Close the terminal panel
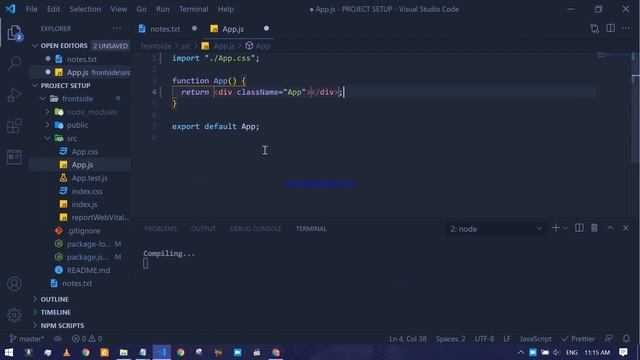 (x=626, y=228)
